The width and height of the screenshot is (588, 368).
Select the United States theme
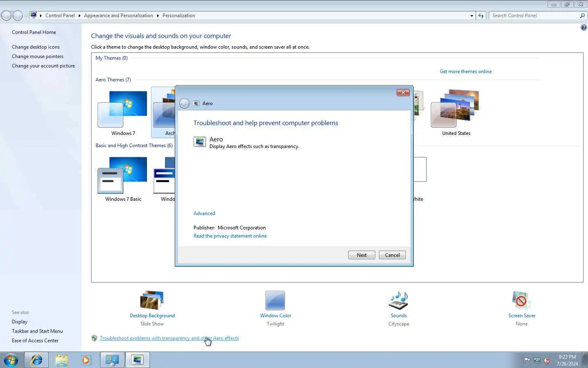(x=456, y=113)
